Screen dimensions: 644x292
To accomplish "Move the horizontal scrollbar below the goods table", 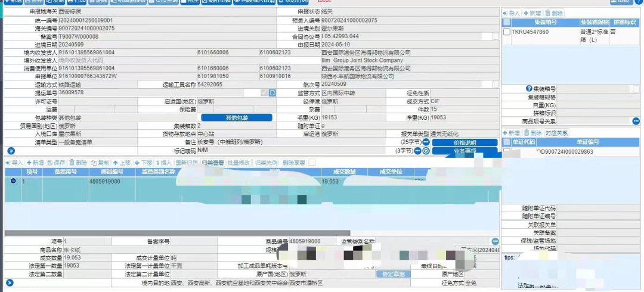I will pos(178,233).
